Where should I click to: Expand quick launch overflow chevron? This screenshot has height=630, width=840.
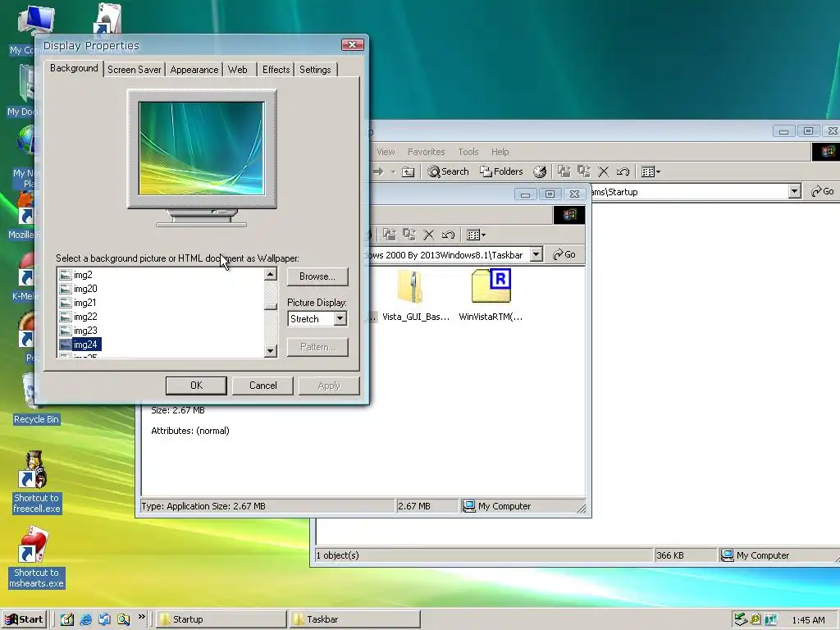tap(141, 617)
